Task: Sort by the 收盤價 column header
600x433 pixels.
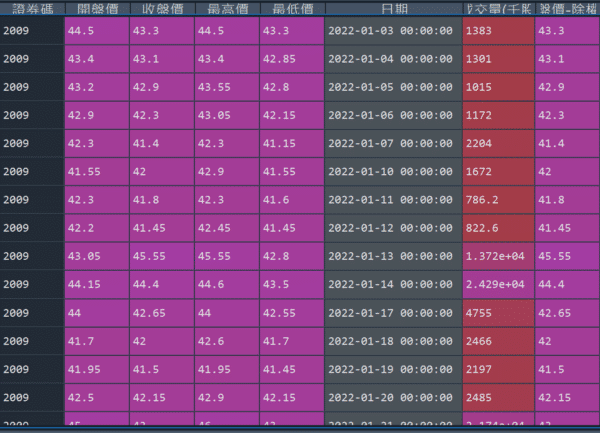Action: [161, 9]
